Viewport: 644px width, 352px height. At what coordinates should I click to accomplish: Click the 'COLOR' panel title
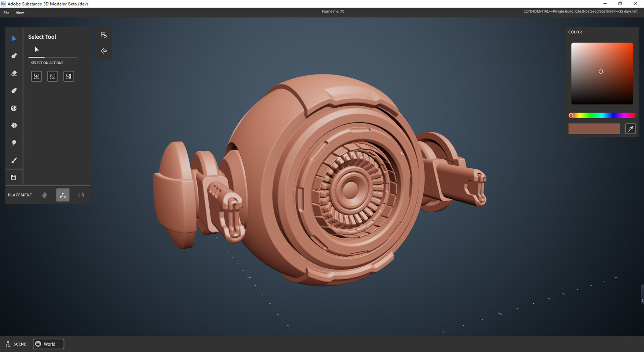pyautogui.click(x=575, y=32)
